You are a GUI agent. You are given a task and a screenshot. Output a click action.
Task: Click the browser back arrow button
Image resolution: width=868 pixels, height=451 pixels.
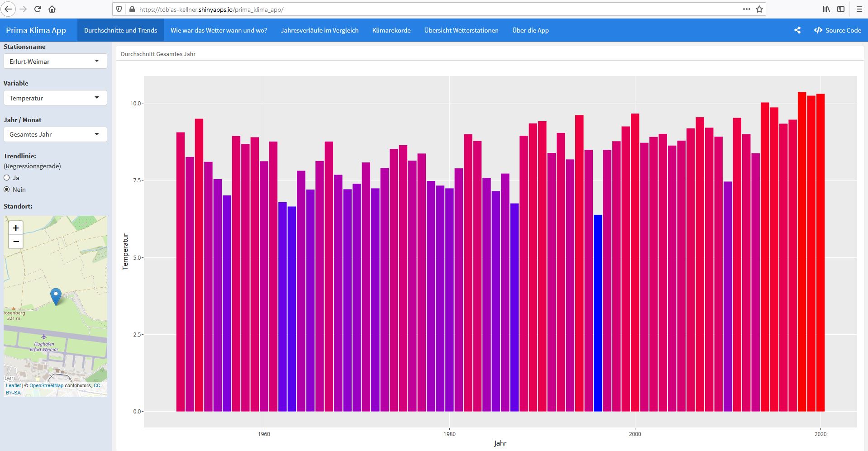pos(8,9)
